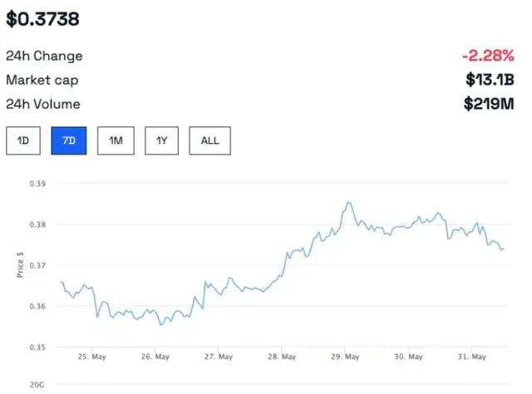Switch chart to 1Y range
This screenshot has width=532, height=394.
(162, 140)
